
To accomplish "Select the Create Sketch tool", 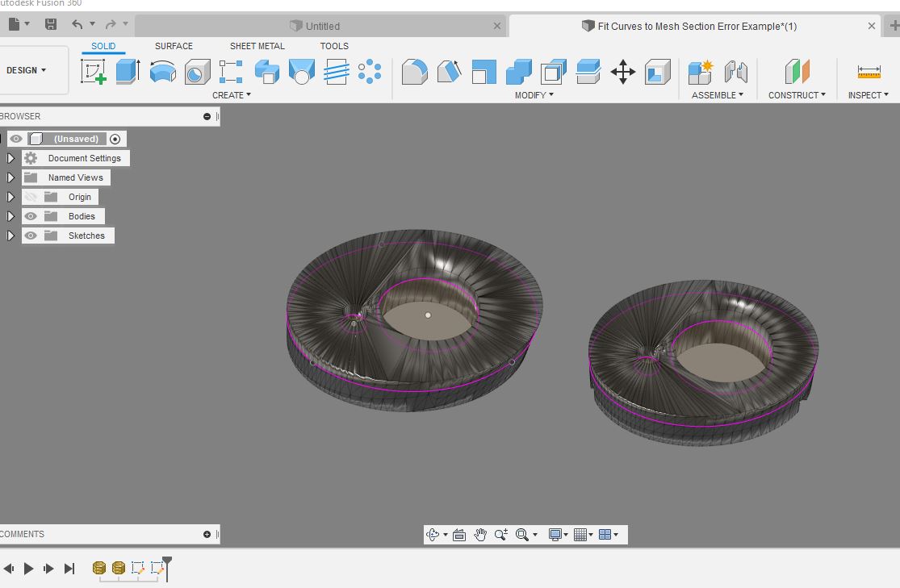I will click(x=93, y=71).
